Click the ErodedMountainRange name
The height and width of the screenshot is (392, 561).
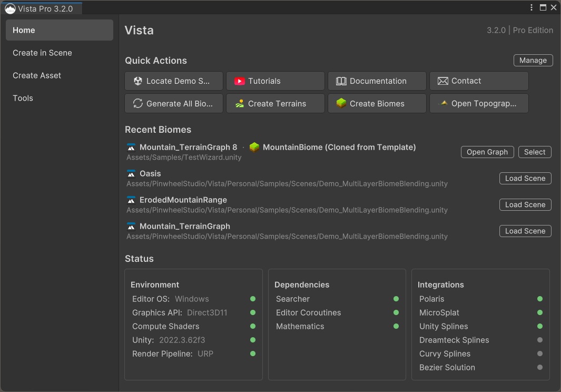(183, 200)
